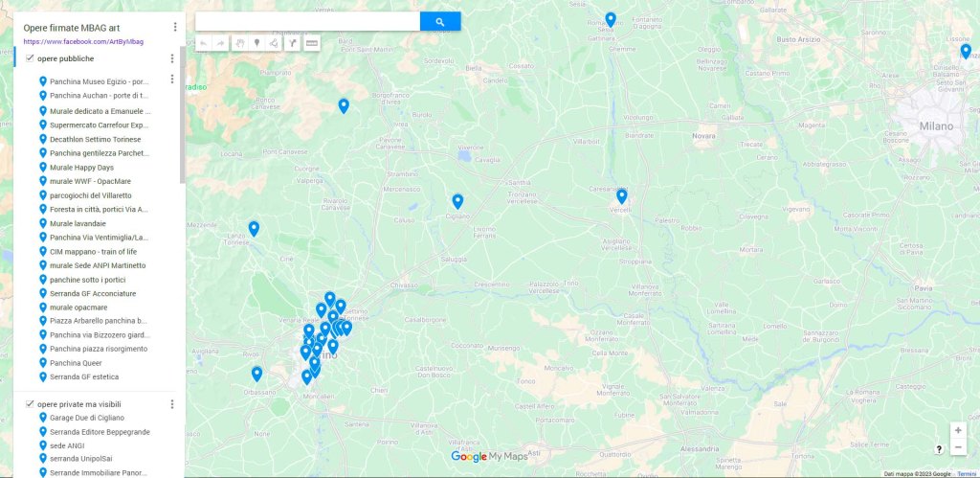Viewport: 980px width, 478px height.
Task: Select the hand pan tool
Action: [x=239, y=43]
